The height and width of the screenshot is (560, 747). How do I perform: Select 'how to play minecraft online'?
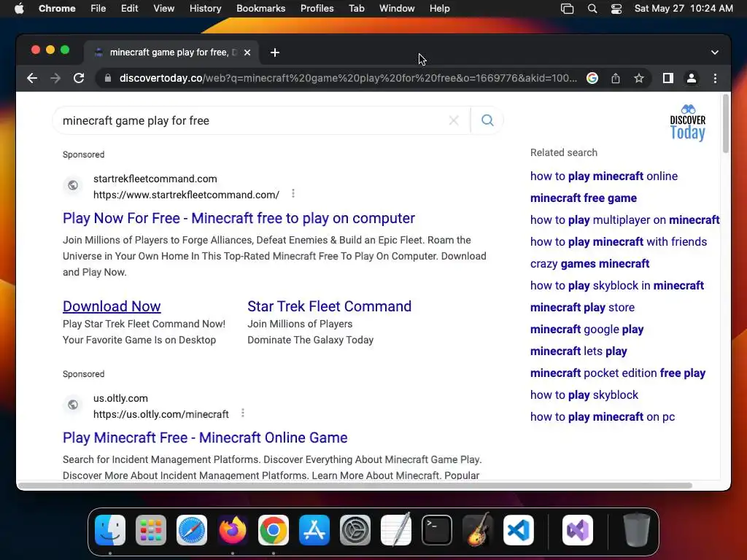click(603, 176)
